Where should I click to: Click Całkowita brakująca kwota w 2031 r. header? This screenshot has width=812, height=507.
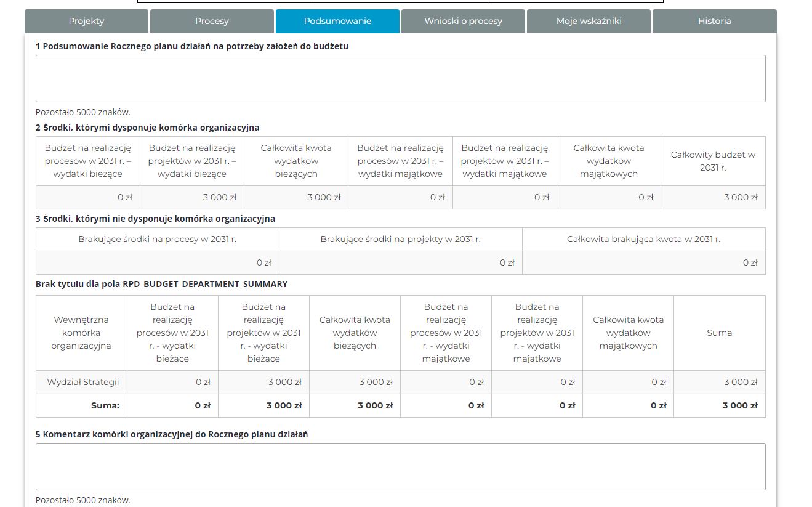pyautogui.click(x=643, y=239)
